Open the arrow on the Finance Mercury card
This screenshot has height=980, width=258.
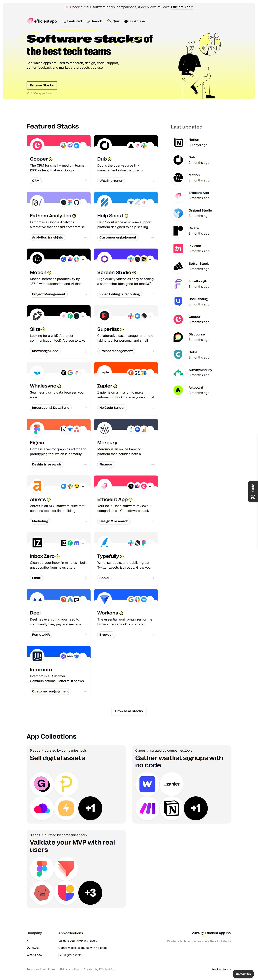coord(153,465)
